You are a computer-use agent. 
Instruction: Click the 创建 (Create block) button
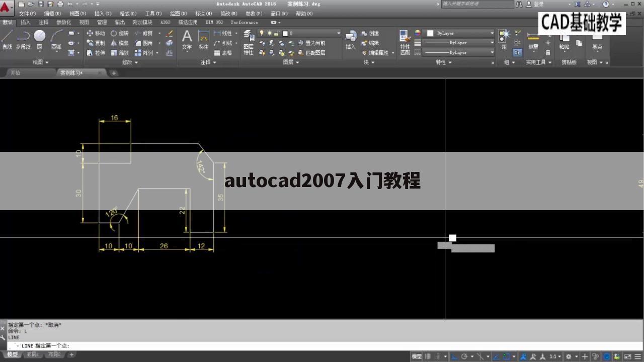click(370, 33)
